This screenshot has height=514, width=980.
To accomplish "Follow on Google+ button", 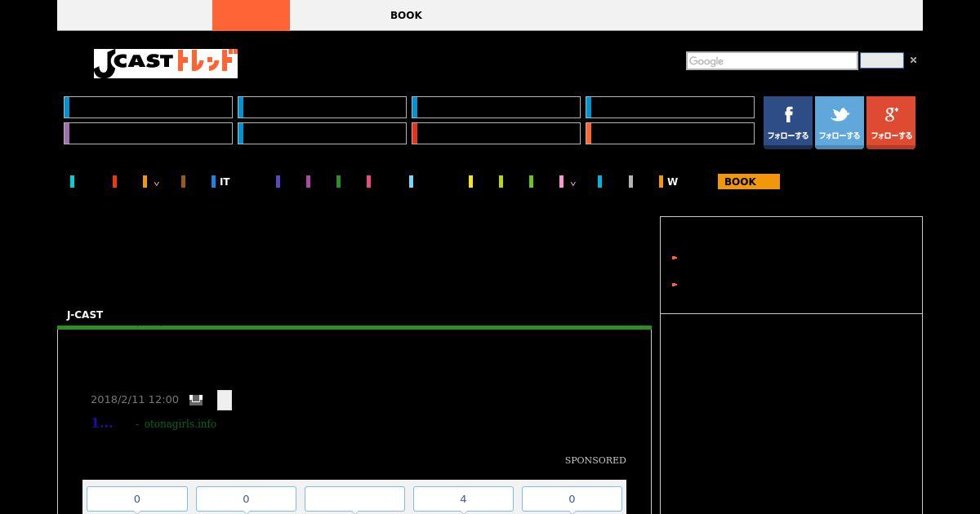I will tap(891, 122).
